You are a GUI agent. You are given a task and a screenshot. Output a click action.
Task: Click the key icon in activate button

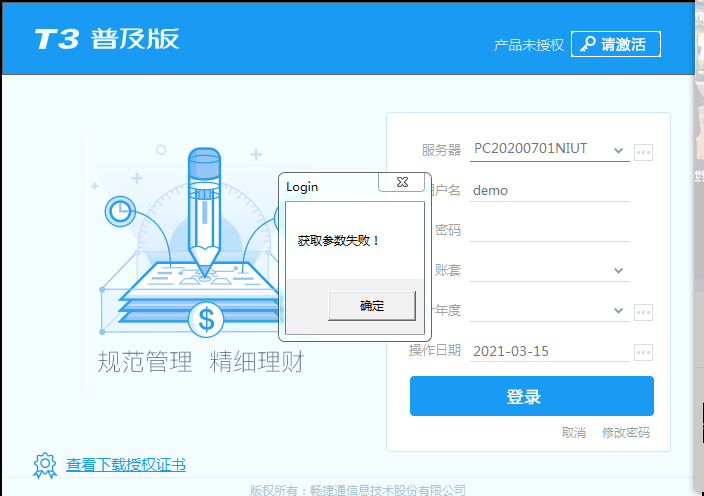(x=587, y=44)
